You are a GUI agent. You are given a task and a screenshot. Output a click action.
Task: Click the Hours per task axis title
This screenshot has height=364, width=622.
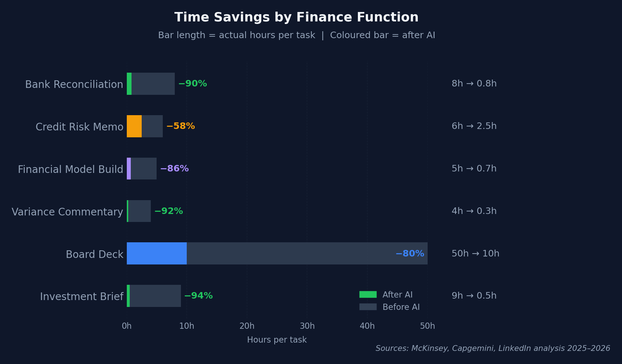(277, 340)
